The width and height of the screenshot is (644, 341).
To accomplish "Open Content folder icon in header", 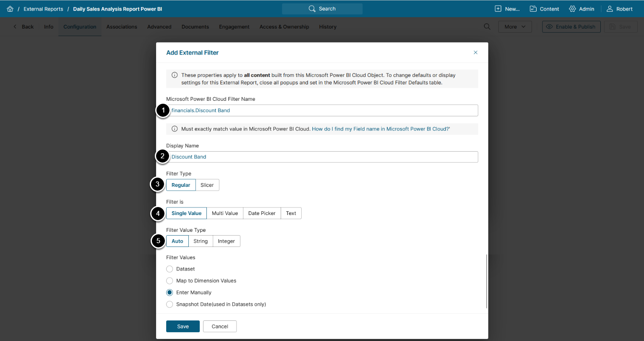I will tap(533, 9).
